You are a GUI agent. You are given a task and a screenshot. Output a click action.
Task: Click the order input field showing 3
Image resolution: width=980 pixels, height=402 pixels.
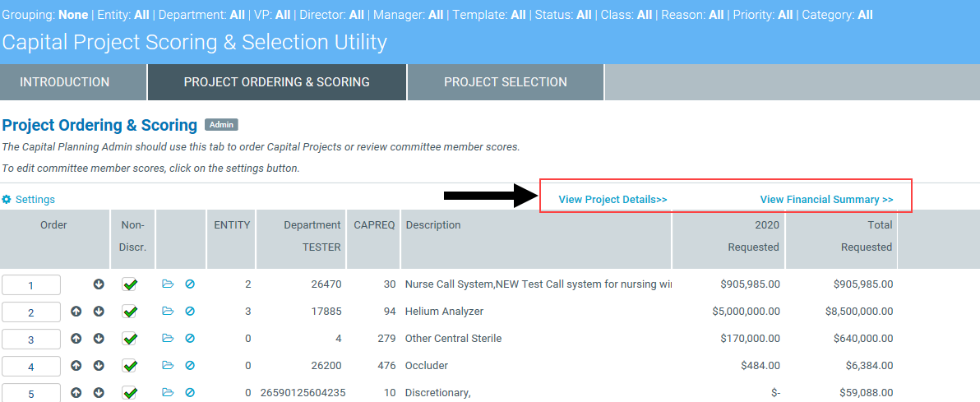point(31,340)
